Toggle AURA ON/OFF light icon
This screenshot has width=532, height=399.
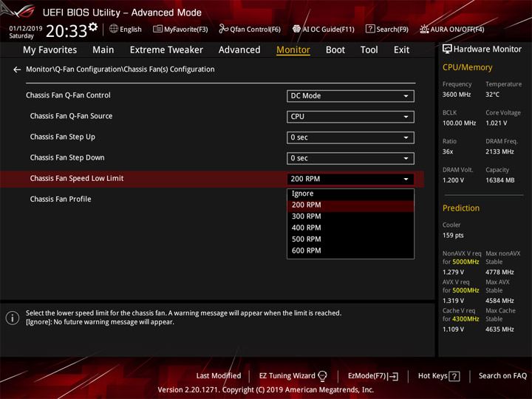tap(424, 29)
